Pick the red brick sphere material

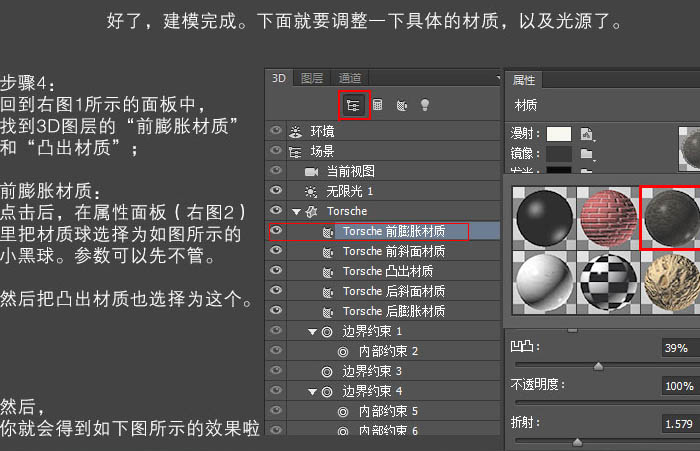pos(608,218)
